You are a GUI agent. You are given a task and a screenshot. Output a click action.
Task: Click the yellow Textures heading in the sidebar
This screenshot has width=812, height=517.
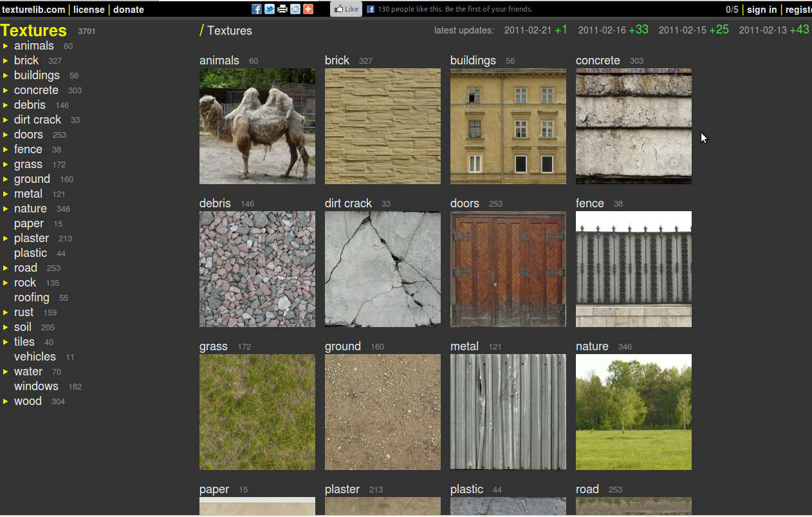[x=34, y=30]
